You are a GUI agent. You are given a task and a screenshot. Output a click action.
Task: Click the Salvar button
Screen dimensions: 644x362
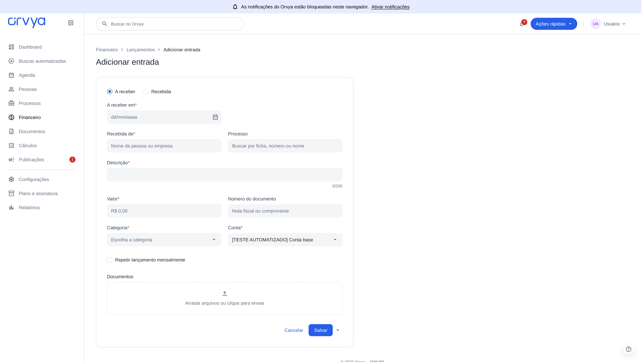pos(320,330)
